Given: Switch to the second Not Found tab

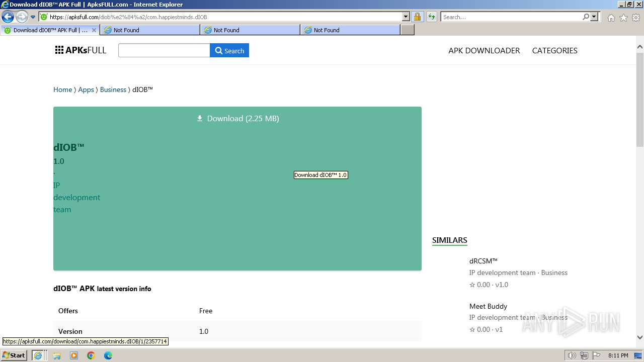Looking at the screenshot, I should [250, 30].
